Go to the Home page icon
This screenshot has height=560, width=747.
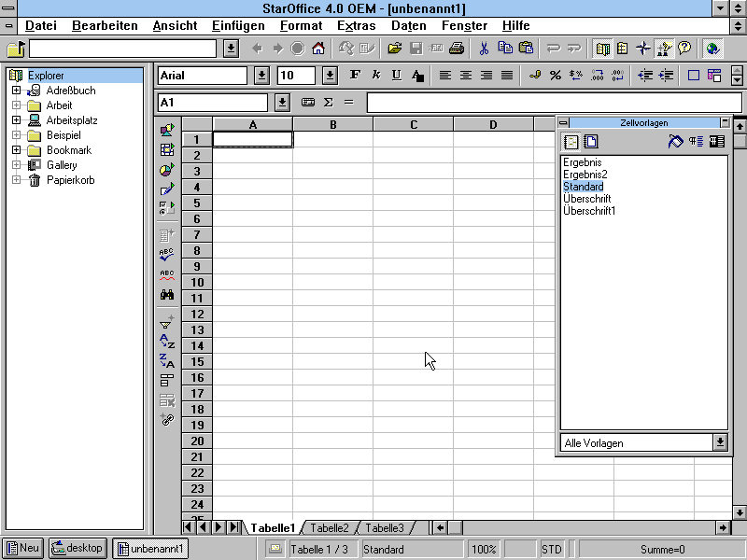click(318, 49)
